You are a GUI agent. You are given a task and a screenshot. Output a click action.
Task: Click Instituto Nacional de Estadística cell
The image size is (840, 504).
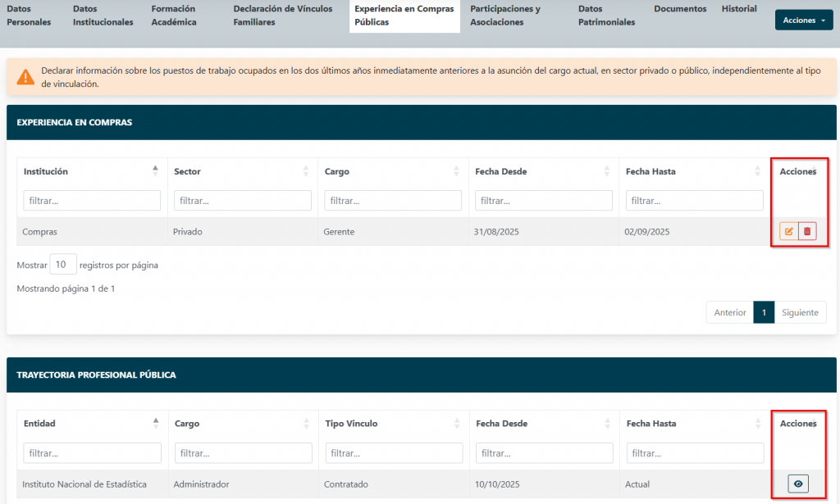click(93, 484)
